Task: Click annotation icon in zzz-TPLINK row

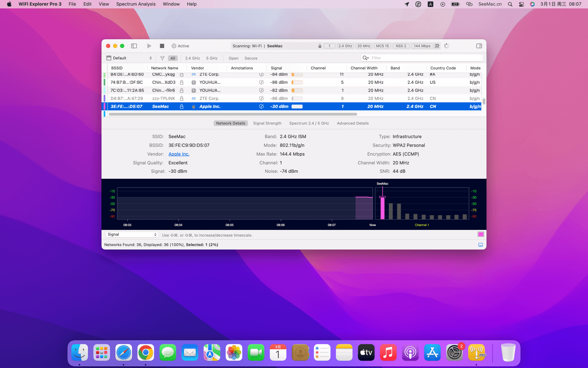Action: click(261, 98)
